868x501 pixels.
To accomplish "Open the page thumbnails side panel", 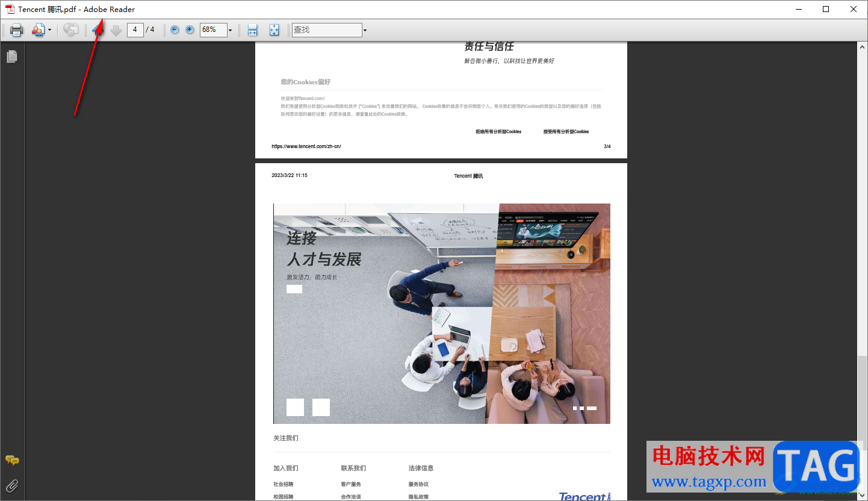I will tap(12, 57).
